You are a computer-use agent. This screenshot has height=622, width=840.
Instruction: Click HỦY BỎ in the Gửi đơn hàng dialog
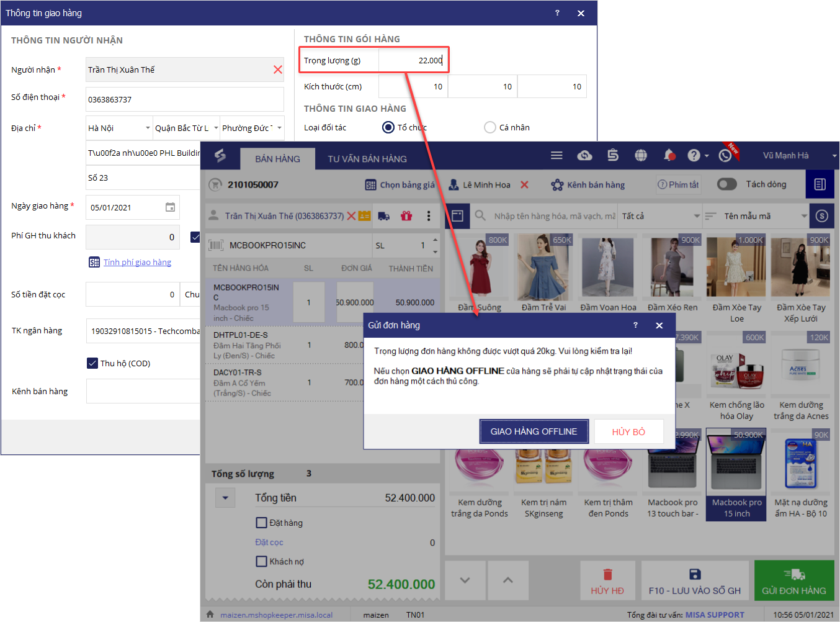[629, 431]
